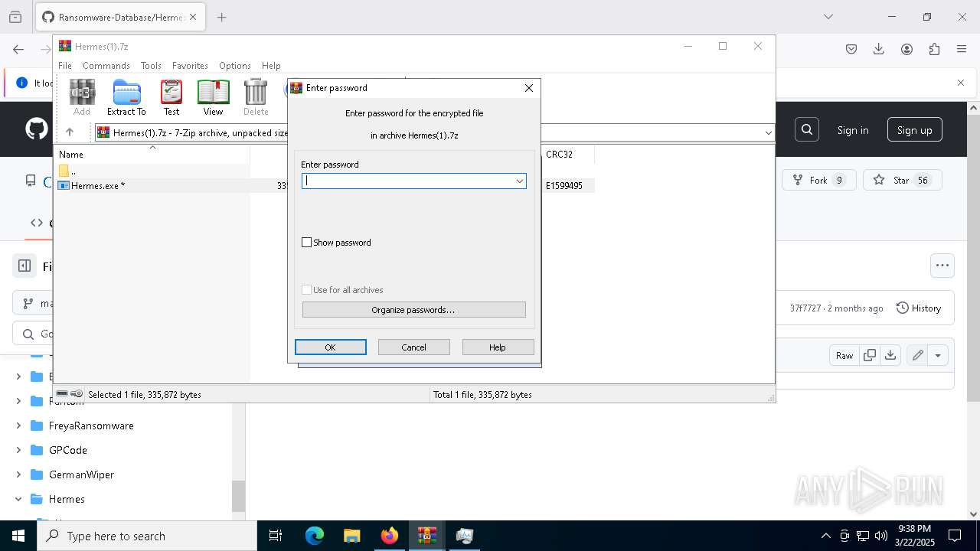This screenshot has height=551, width=980.
Task: Open the GitHub search icon
Action: [807, 130]
